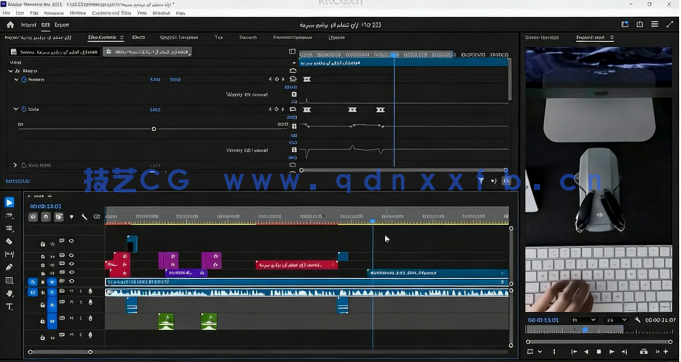The height and width of the screenshot is (362, 681).
Task: Select the Rectangle tool
Action: (9, 280)
